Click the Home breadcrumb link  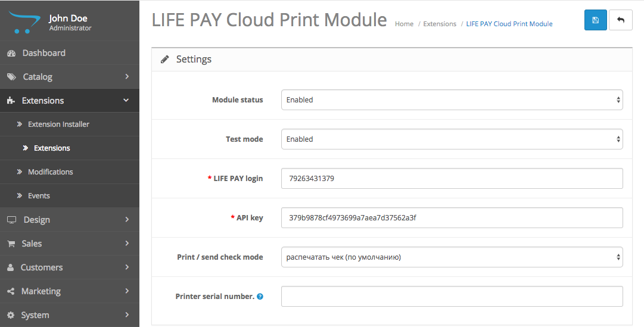(404, 24)
